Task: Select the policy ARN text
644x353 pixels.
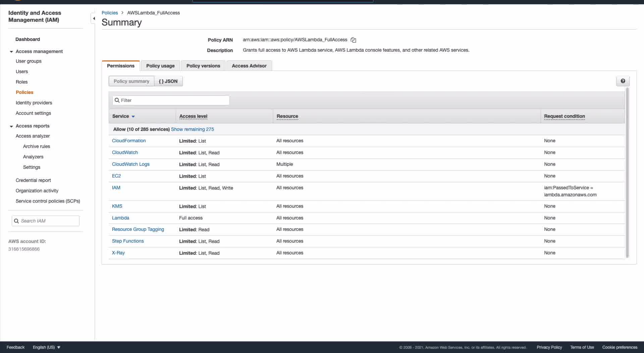Action: [295, 40]
